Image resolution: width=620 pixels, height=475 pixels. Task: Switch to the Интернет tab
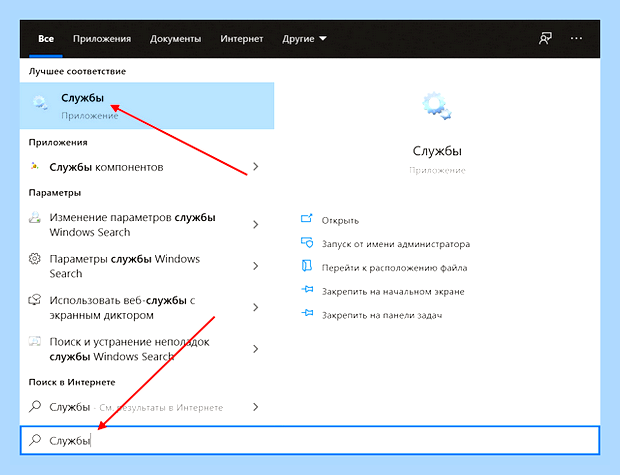242,39
